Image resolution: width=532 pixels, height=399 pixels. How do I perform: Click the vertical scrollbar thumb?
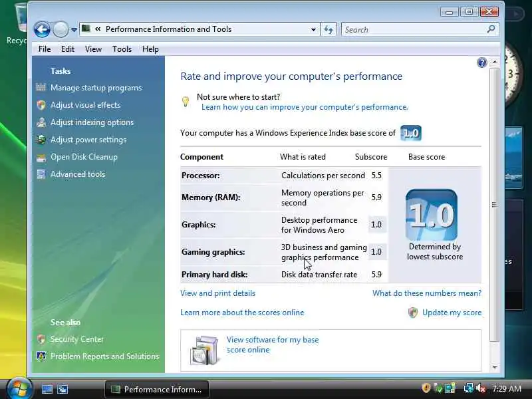495,205
